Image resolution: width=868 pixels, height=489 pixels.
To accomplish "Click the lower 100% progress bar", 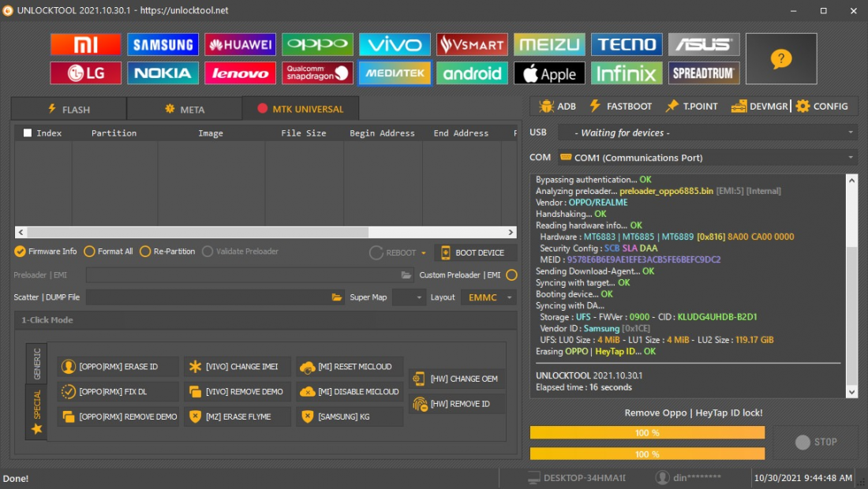I will tap(647, 454).
